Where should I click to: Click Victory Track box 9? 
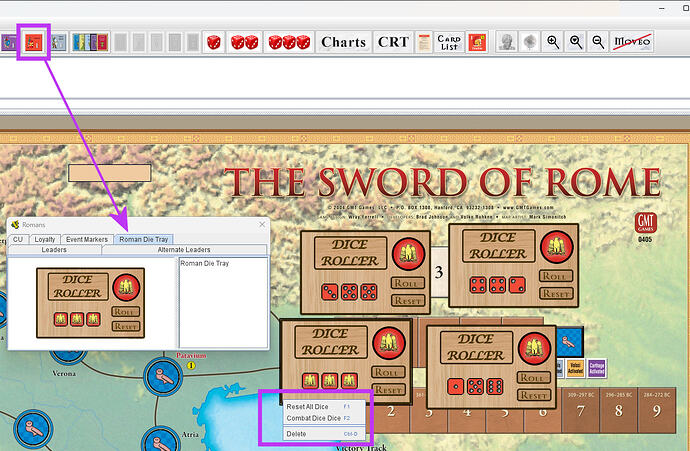[x=657, y=411]
